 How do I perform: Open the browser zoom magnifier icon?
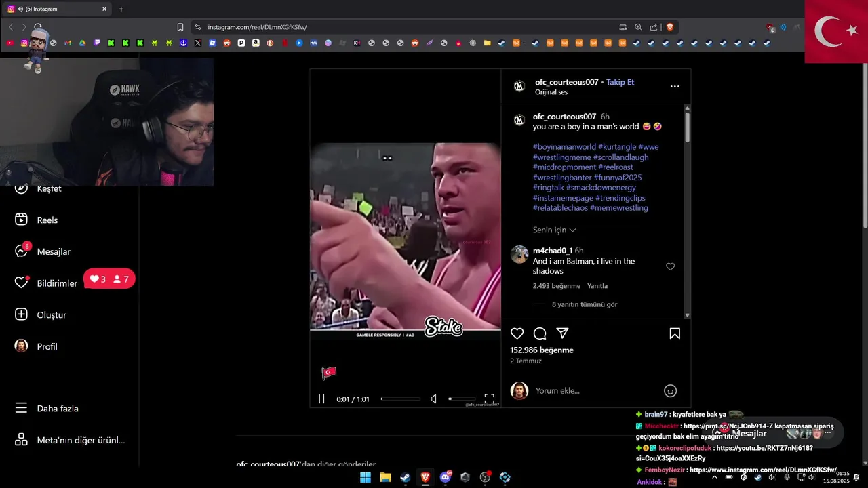click(x=638, y=27)
